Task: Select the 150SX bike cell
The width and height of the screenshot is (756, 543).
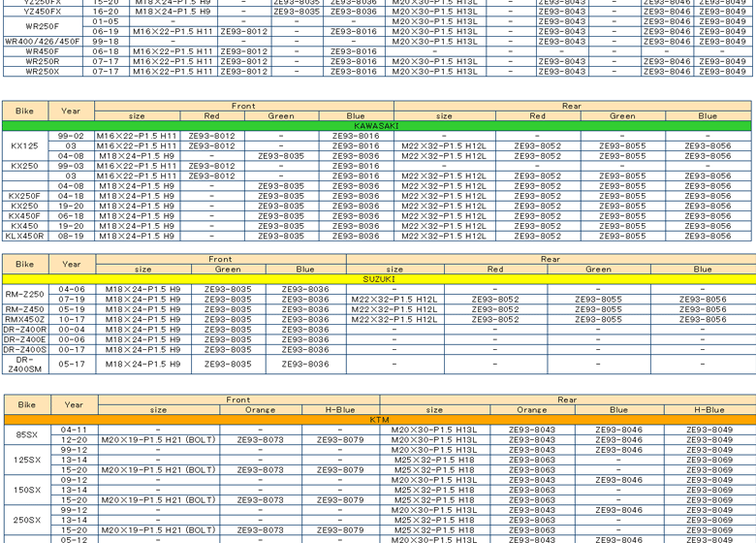Action: (27, 490)
